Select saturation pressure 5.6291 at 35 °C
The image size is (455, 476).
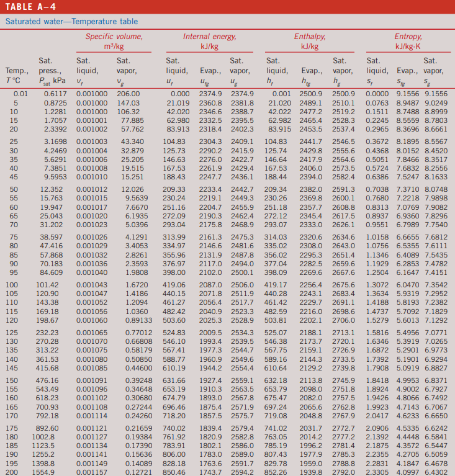point(55,159)
